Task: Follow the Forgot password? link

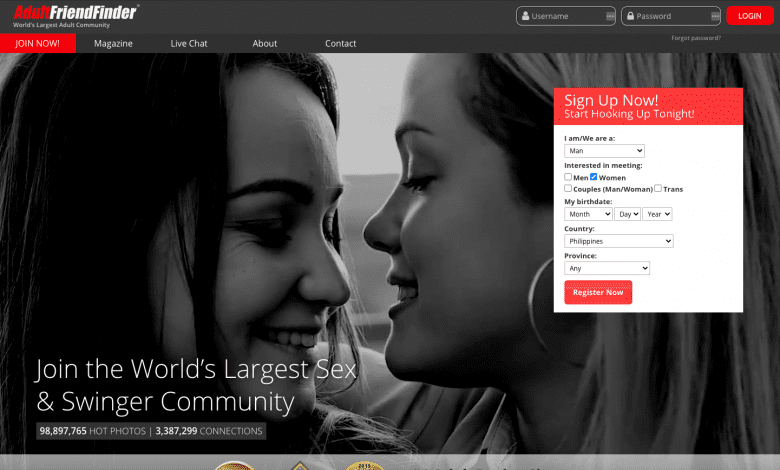Action: coord(696,38)
